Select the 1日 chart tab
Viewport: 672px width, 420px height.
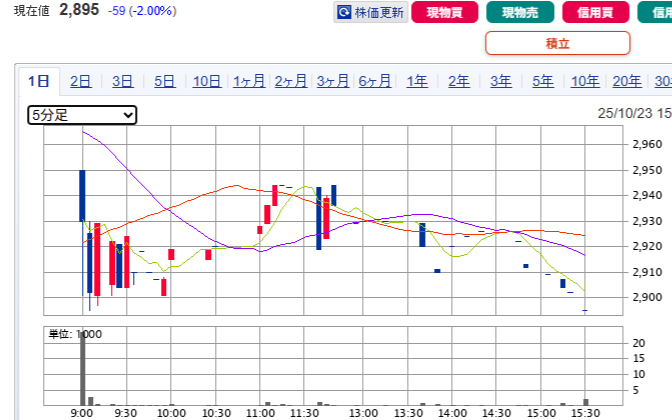pos(39,82)
